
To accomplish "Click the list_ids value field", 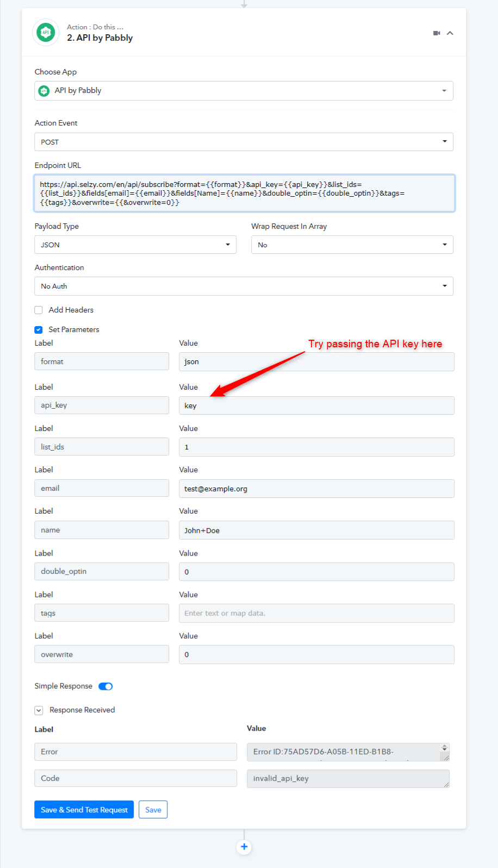I will click(x=316, y=447).
